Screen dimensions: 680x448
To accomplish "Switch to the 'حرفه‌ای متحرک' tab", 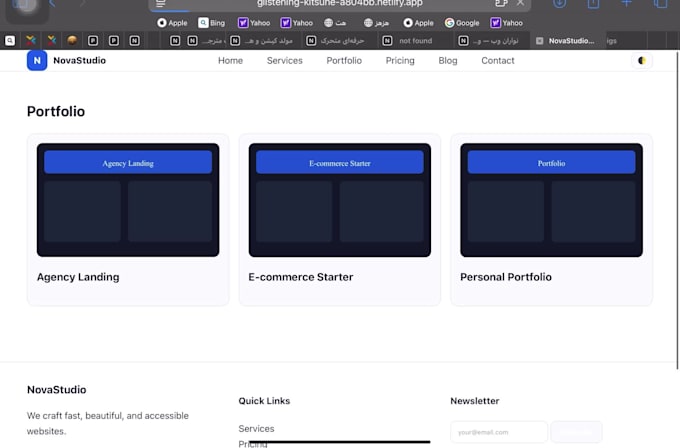I will (x=338, y=41).
